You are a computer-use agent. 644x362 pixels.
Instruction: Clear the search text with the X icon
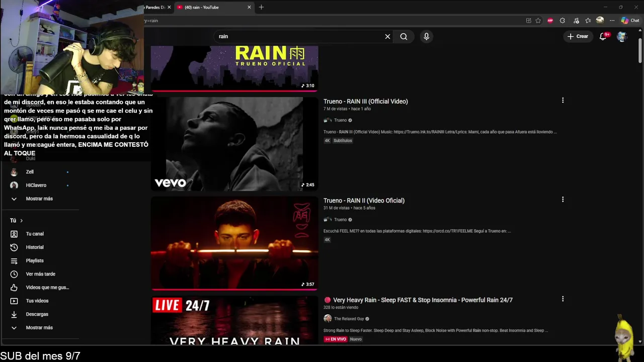pyautogui.click(x=387, y=36)
